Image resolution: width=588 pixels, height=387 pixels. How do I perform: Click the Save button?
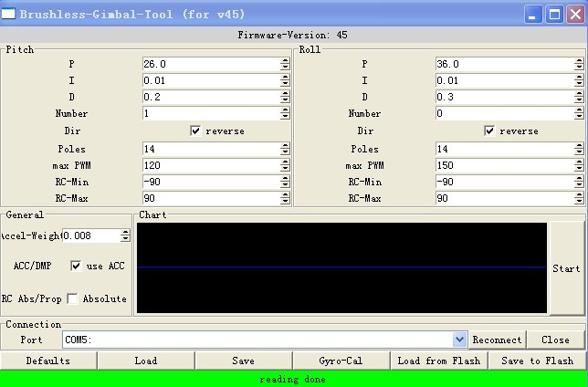(x=244, y=361)
